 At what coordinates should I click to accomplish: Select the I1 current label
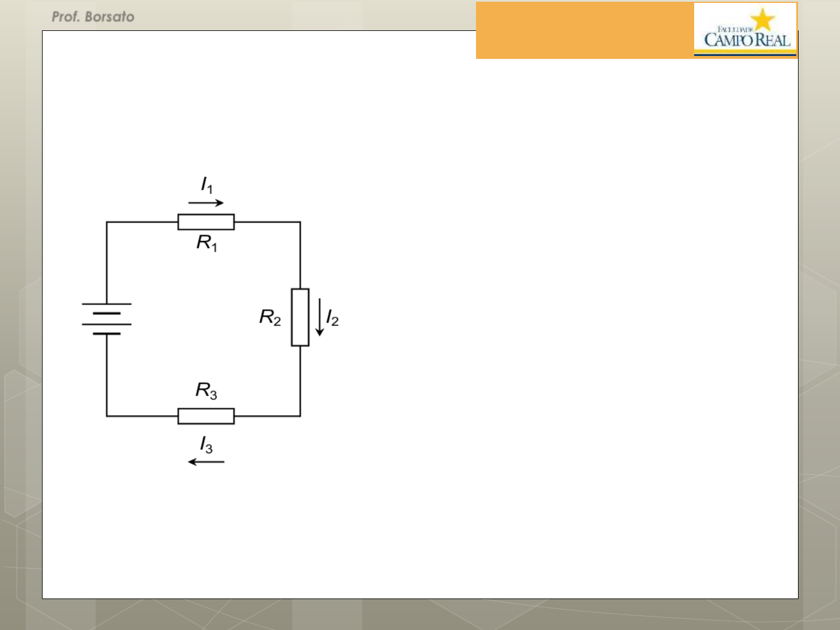coord(207,185)
